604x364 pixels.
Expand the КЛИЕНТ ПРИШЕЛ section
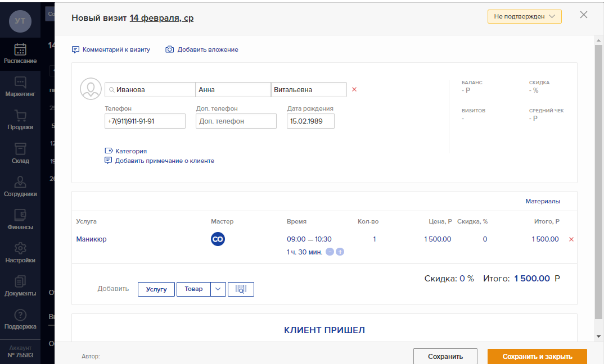tap(324, 331)
